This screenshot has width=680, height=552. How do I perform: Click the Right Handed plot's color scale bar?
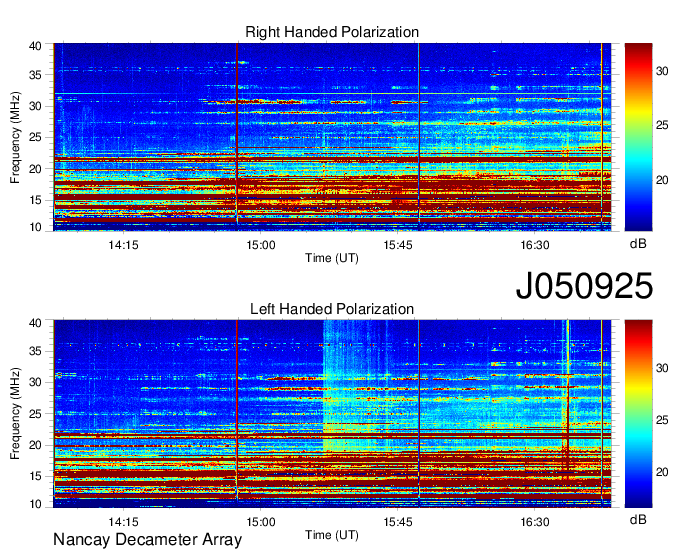(638, 137)
